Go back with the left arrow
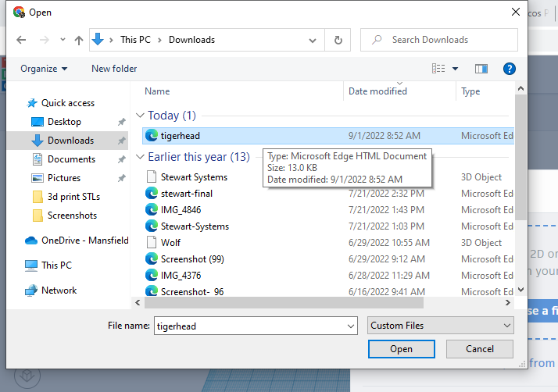The width and height of the screenshot is (558, 392). click(21, 40)
